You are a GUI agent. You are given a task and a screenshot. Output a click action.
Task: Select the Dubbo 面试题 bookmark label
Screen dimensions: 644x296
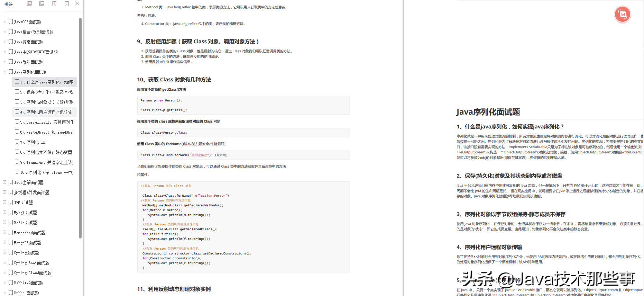[27, 293]
